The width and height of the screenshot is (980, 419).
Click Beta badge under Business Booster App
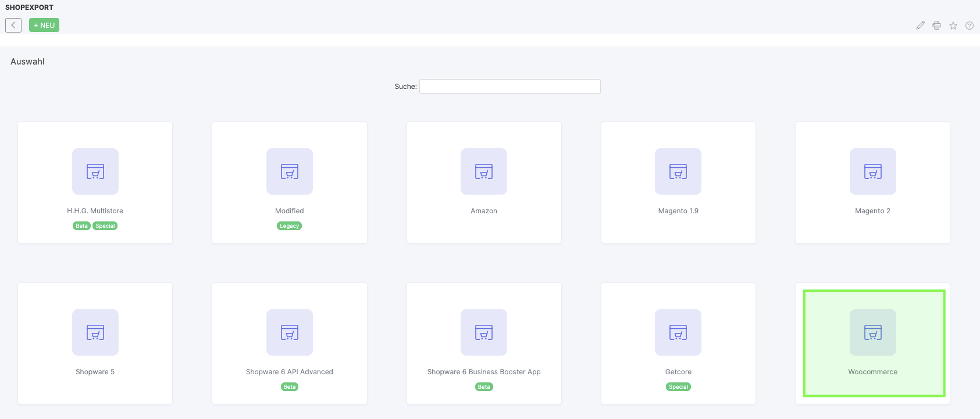click(484, 387)
